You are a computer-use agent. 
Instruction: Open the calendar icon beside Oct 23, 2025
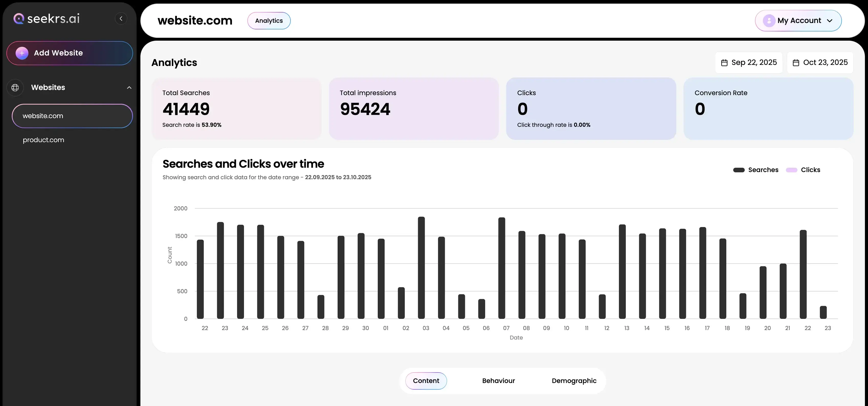coord(796,62)
